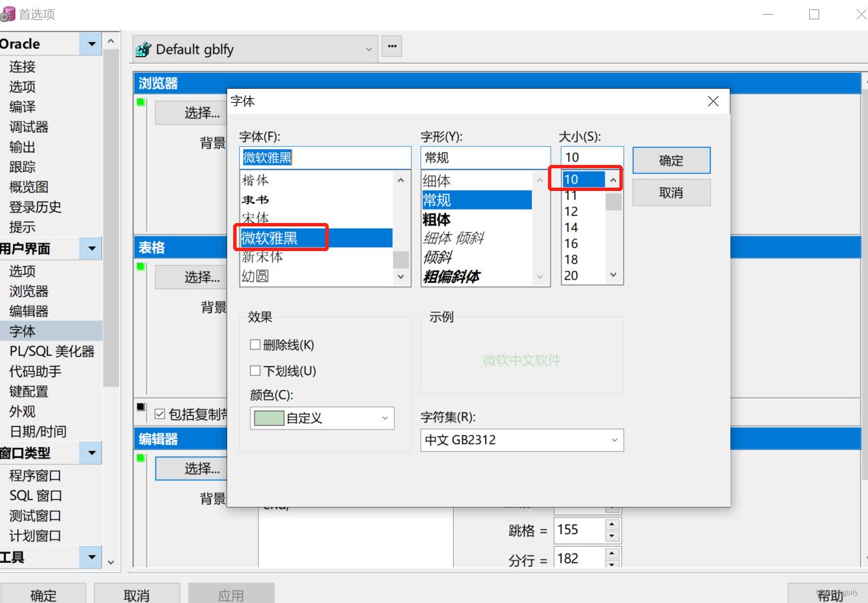868x603 pixels.
Task: Select 键配置 in the sidebar
Action: 29,391
